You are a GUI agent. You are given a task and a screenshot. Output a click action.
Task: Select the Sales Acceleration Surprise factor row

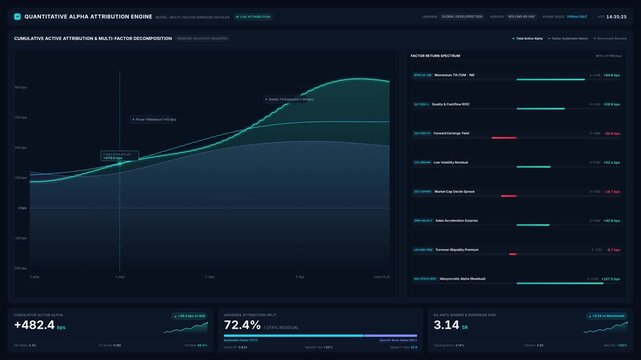click(517, 221)
